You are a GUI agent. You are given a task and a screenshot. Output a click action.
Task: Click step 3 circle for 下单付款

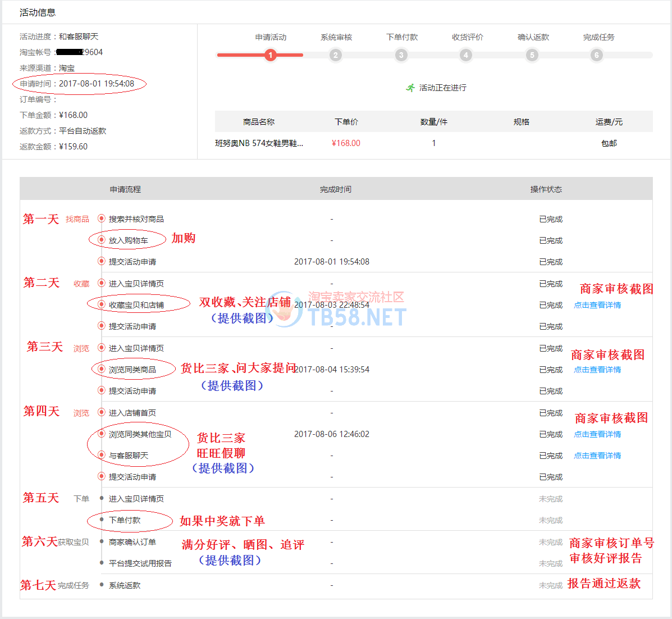pos(401,55)
